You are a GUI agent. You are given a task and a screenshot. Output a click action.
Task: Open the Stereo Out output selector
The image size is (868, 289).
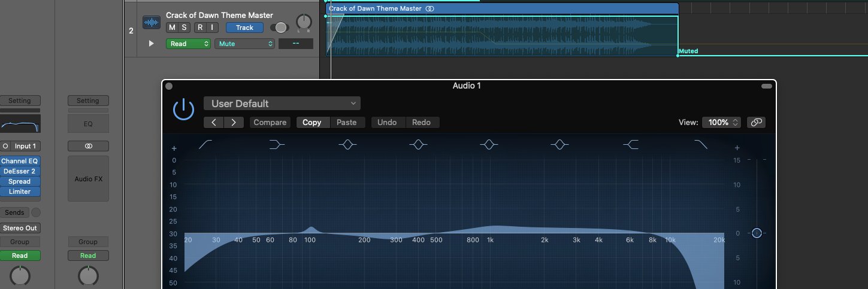[20, 228]
